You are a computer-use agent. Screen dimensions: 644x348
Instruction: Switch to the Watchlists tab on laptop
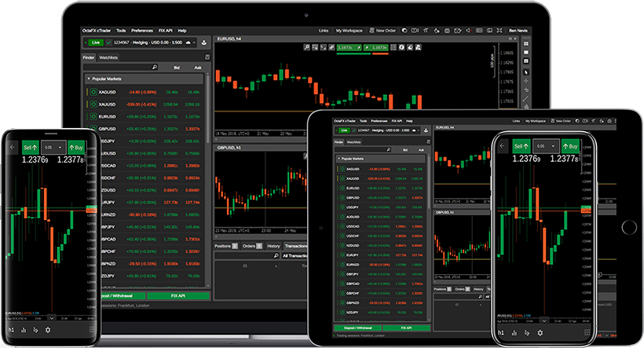(x=108, y=57)
